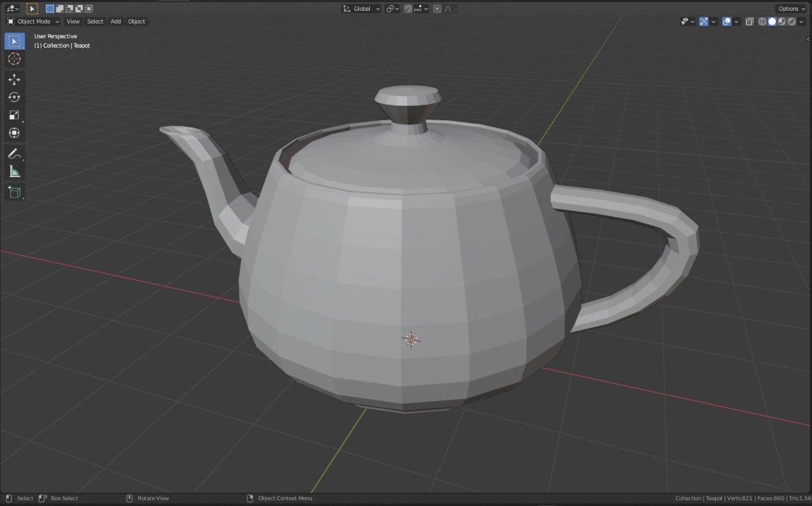Click the 'User Perspective' text
Screen dimensions: 812x506
tap(55, 36)
